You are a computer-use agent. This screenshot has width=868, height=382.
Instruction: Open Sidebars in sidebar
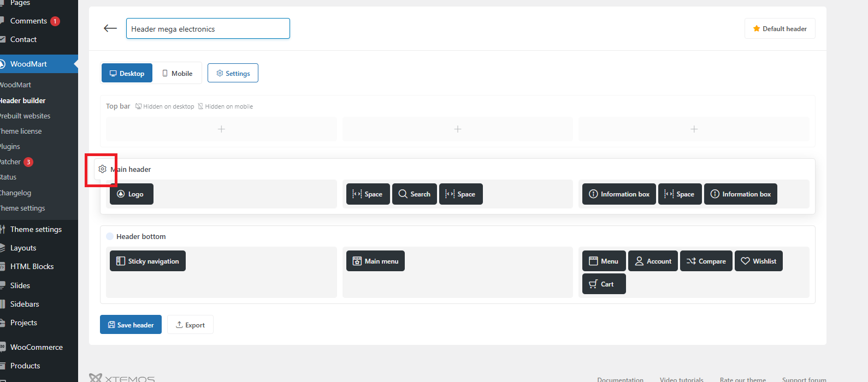[25, 304]
